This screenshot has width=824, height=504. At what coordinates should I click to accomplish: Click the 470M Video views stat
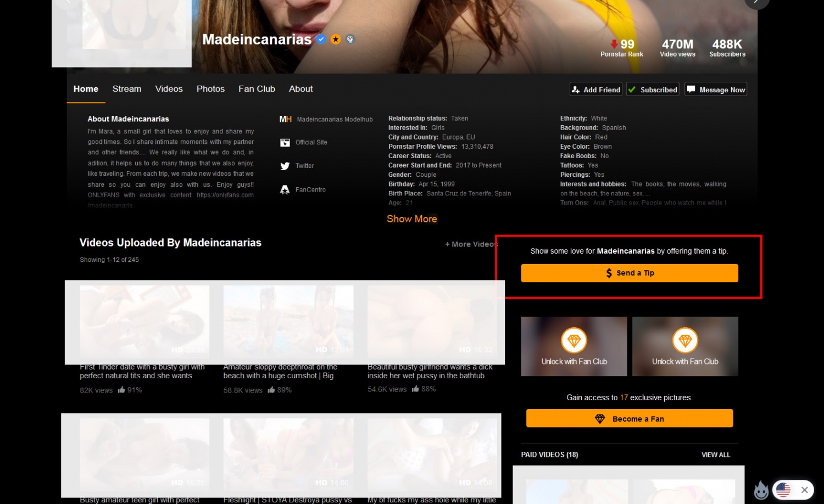click(677, 48)
